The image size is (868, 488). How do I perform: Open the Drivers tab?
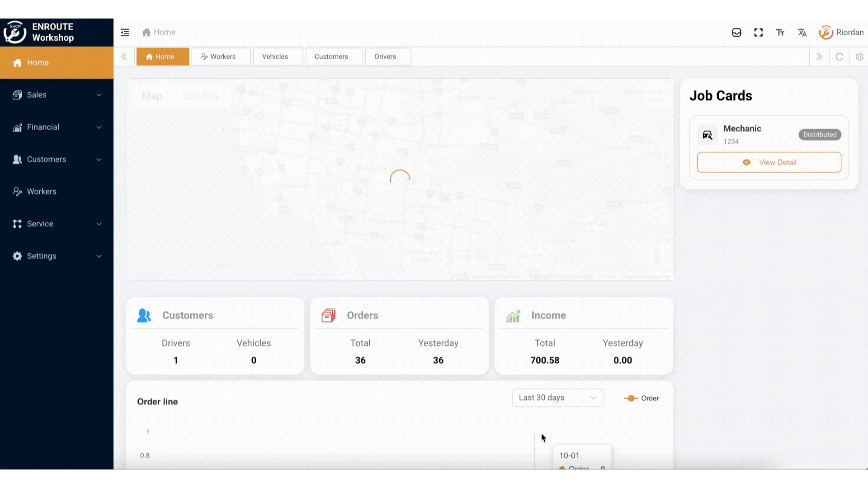click(388, 56)
